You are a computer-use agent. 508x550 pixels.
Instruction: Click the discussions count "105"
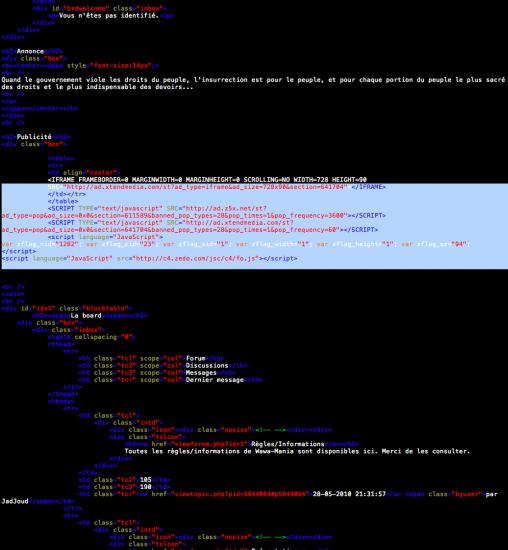click(146, 479)
